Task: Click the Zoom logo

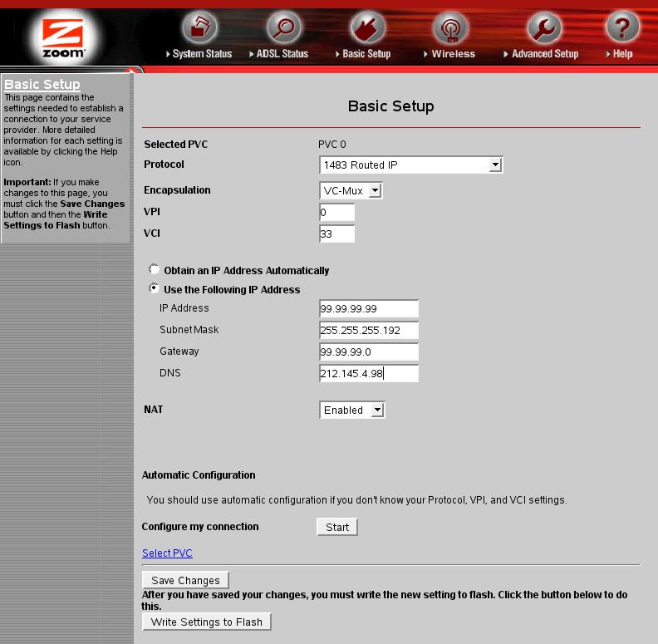Action: click(63, 37)
